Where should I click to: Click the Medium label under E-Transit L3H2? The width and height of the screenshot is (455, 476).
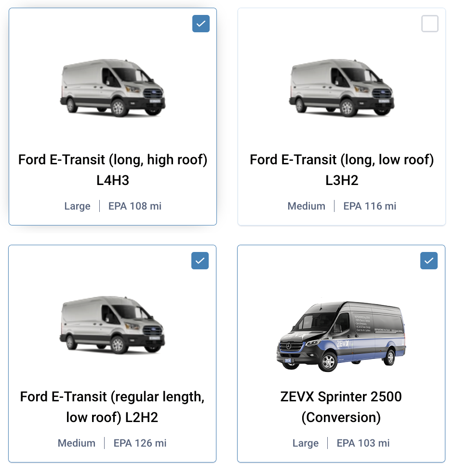306,206
